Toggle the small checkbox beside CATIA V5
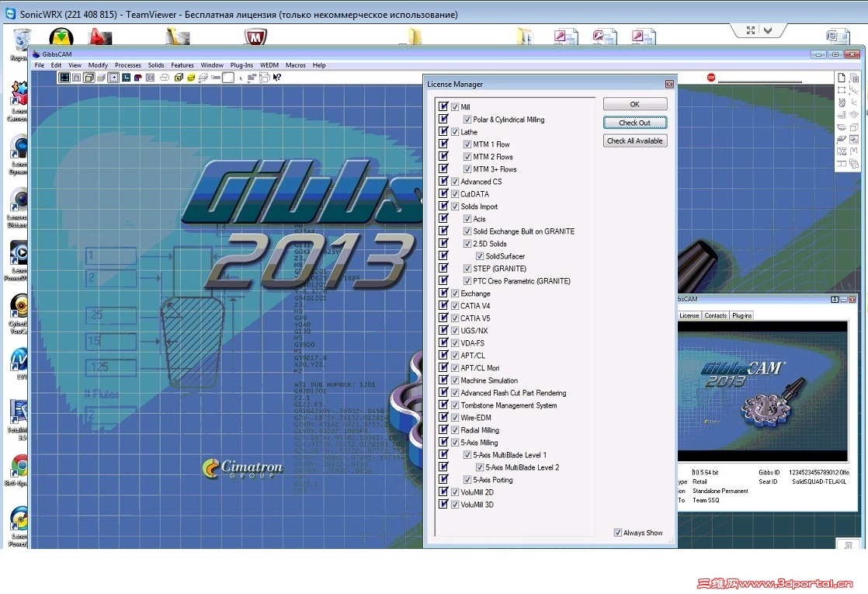 pos(455,318)
